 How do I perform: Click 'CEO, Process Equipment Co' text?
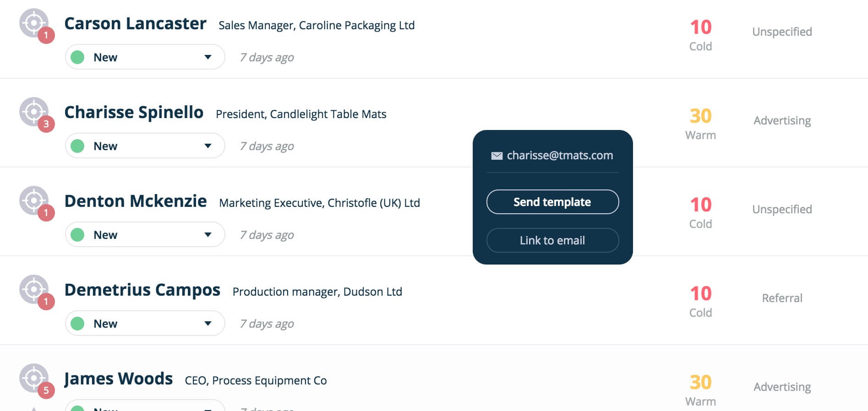point(256,381)
